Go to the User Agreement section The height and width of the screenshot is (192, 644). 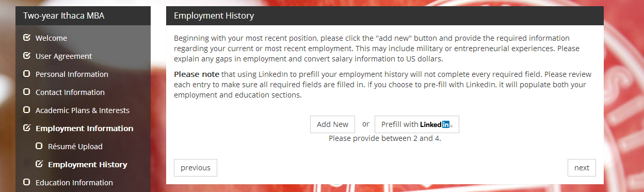pos(63,56)
